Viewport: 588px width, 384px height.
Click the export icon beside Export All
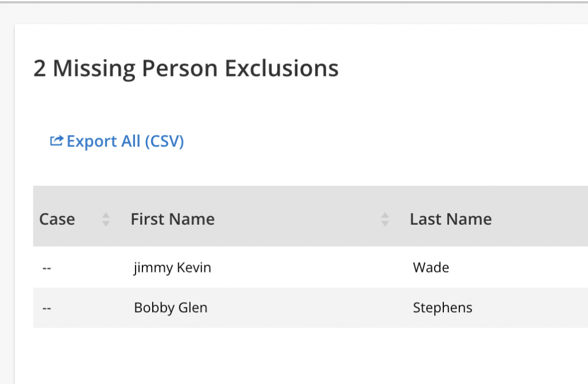click(x=56, y=141)
